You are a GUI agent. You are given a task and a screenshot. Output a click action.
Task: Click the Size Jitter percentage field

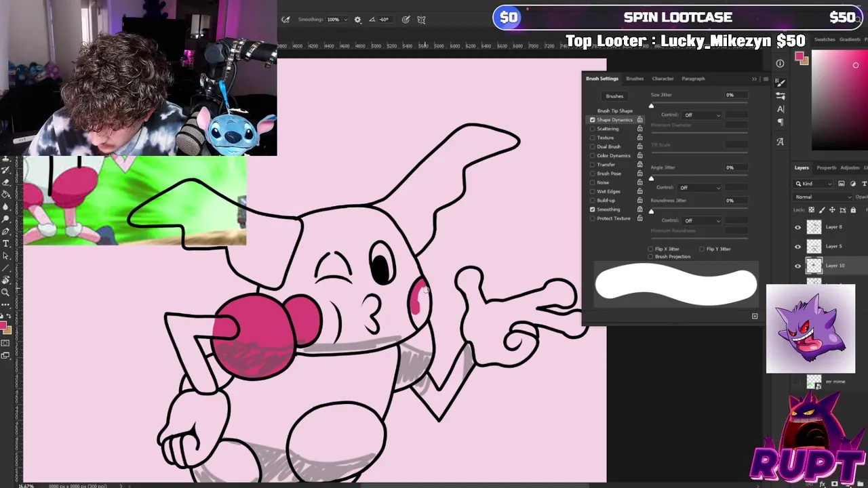tap(736, 95)
